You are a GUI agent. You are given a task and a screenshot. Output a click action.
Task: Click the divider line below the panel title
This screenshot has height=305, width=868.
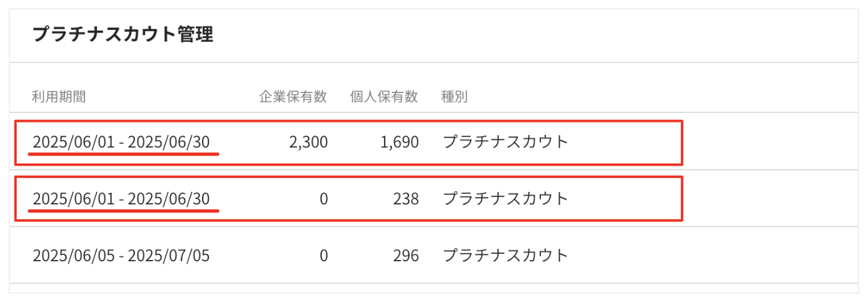(x=433, y=62)
